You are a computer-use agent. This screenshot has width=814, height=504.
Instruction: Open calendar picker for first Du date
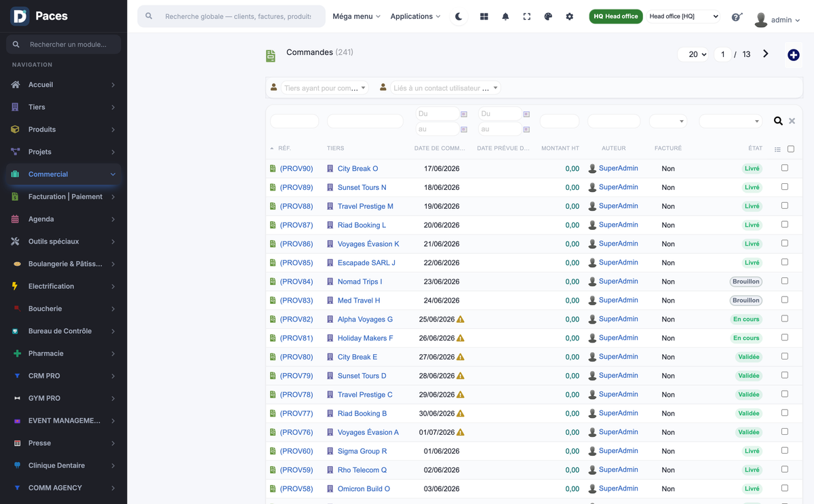pos(464,114)
